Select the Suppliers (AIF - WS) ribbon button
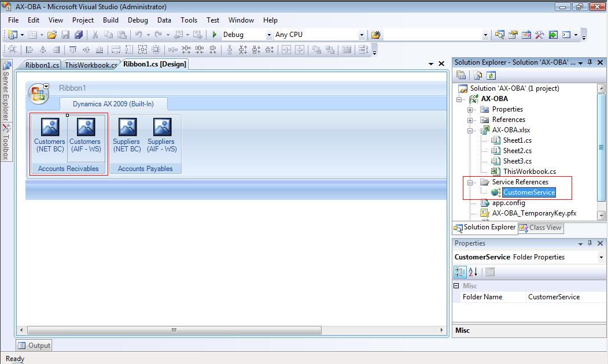This screenshot has width=608, height=364. pyautogui.click(x=162, y=135)
